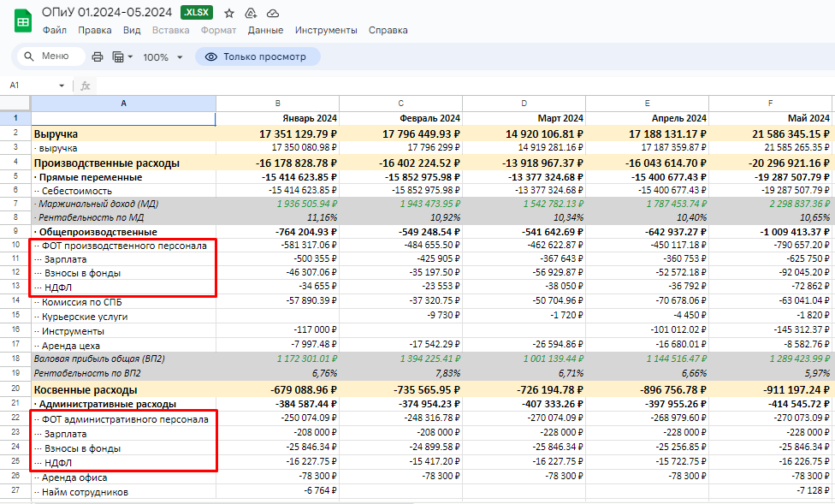Click the print icon

98,57
